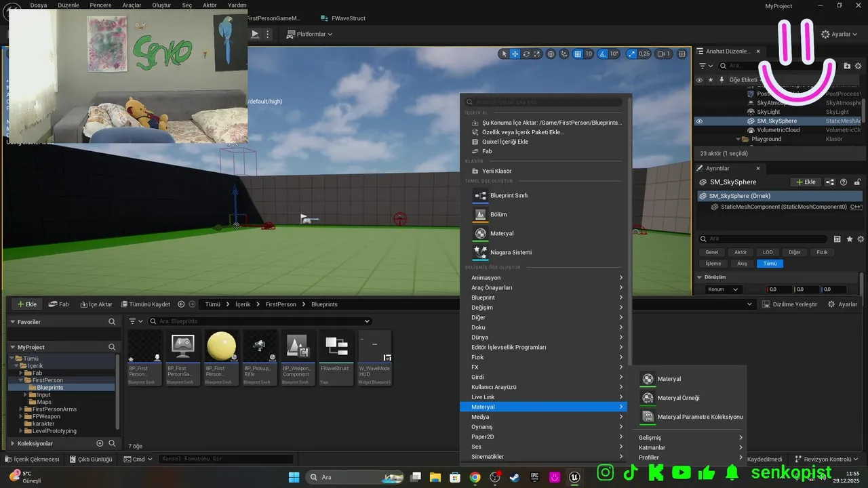Select the viewport Select mode arrow tool
Viewport: 868px width, 488px height.
[504, 54]
